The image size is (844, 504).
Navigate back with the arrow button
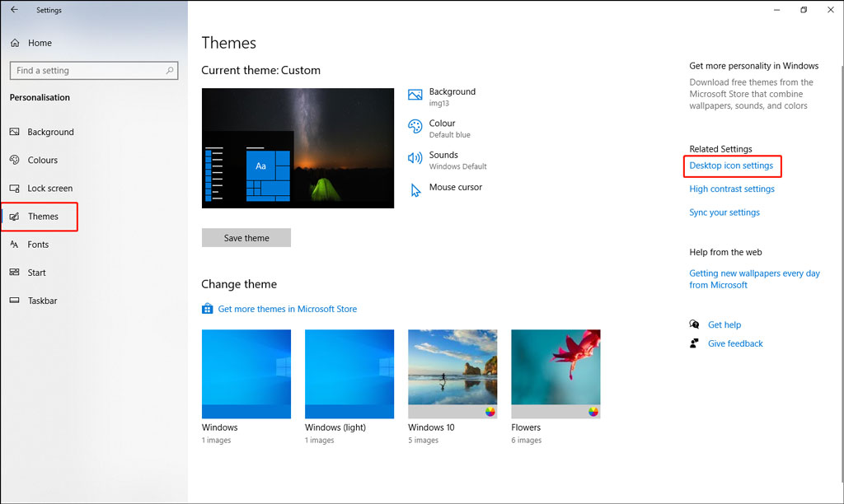pos(13,9)
